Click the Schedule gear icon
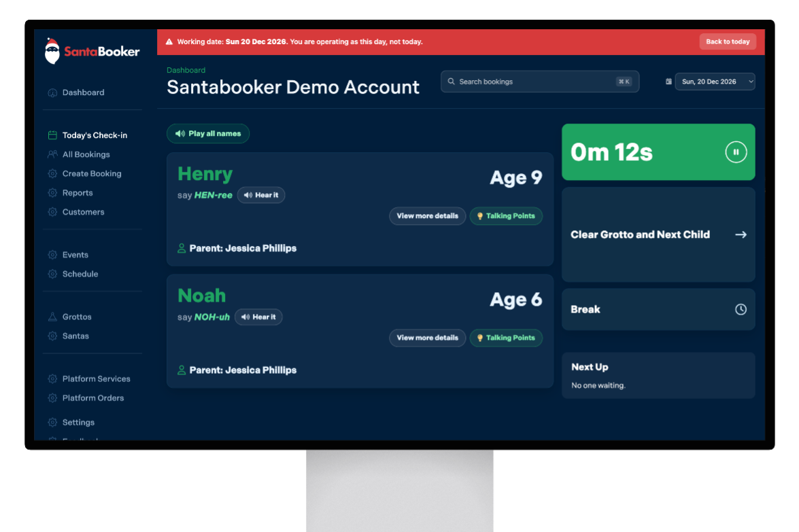Viewport: 799px width, 532px height. click(x=52, y=274)
